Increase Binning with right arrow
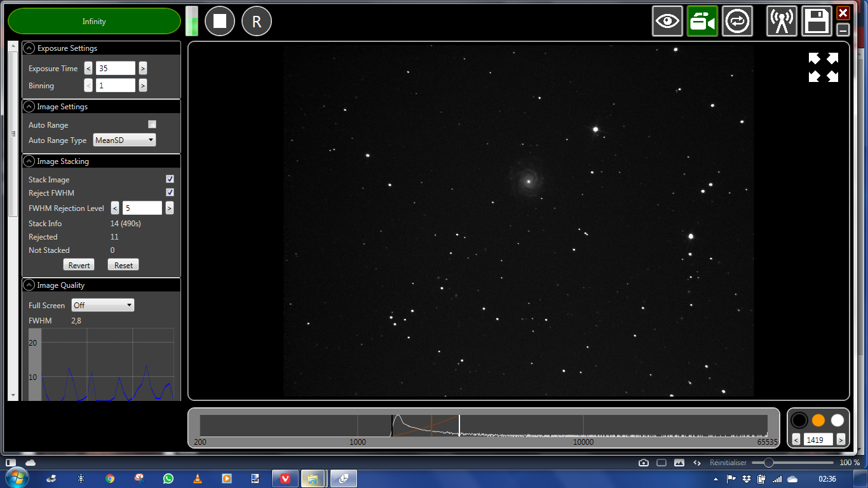This screenshot has width=868, height=488. click(x=143, y=85)
